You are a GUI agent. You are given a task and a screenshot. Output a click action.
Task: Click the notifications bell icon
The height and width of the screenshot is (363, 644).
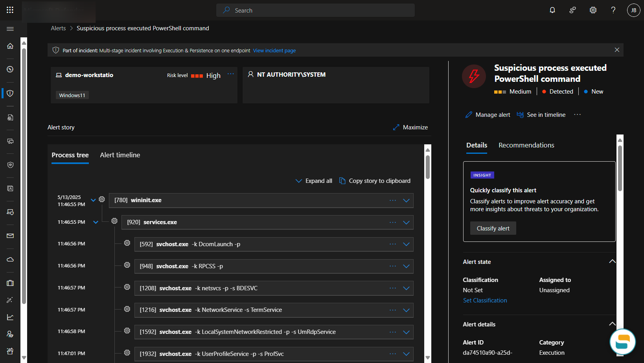click(552, 10)
